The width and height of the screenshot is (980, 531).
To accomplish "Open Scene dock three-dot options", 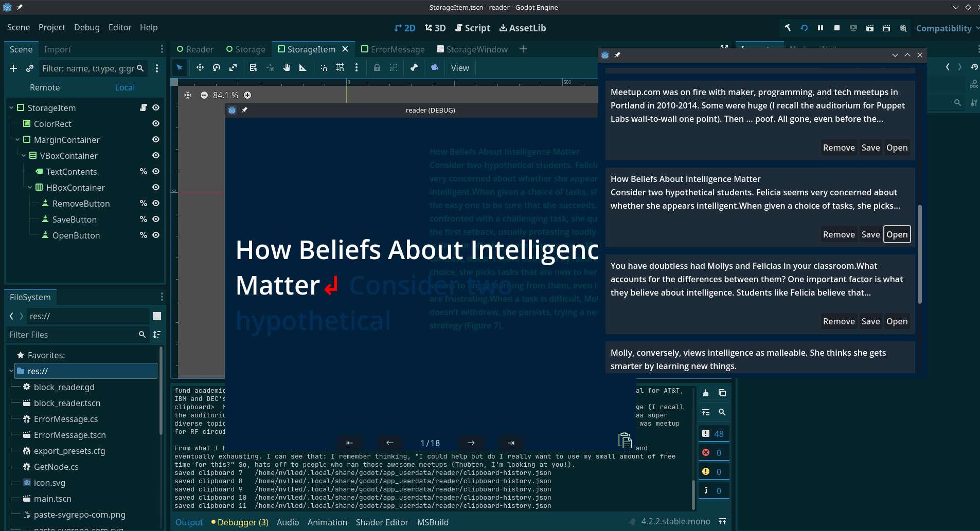I will tap(157, 68).
